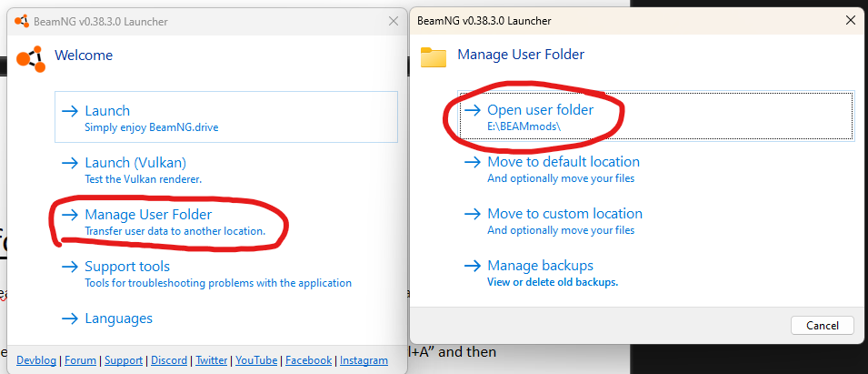Click the arrow icon next to Manage backups
This screenshot has width=868, height=374.
(x=473, y=266)
